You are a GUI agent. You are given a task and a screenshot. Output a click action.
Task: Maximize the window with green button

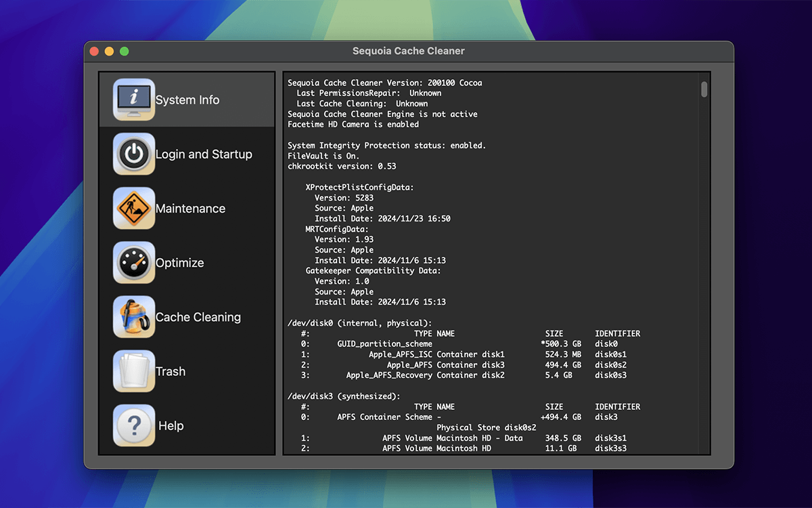[x=124, y=51]
